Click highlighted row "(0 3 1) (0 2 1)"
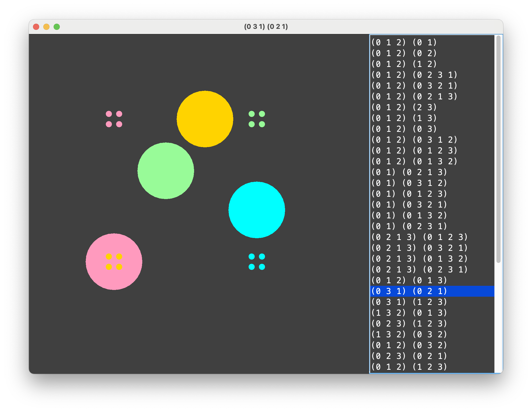The width and height of the screenshot is (532, 412). tap(432, 291)
